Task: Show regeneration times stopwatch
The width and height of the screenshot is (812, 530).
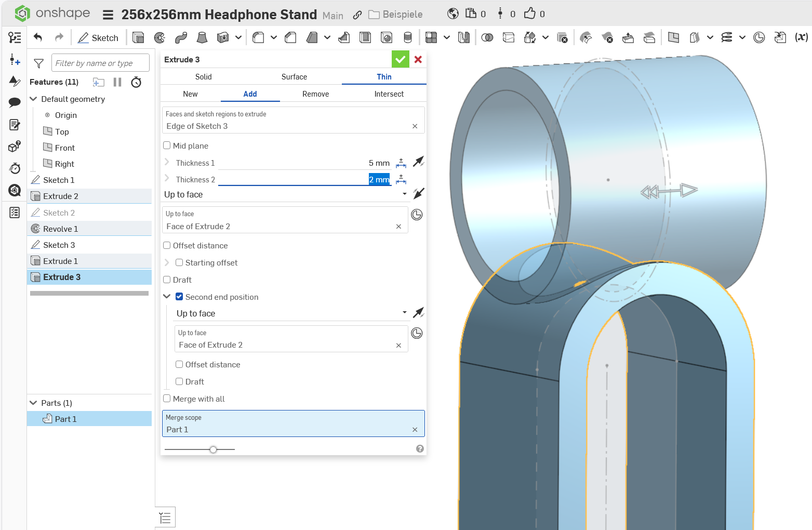Action: [136, 82]
